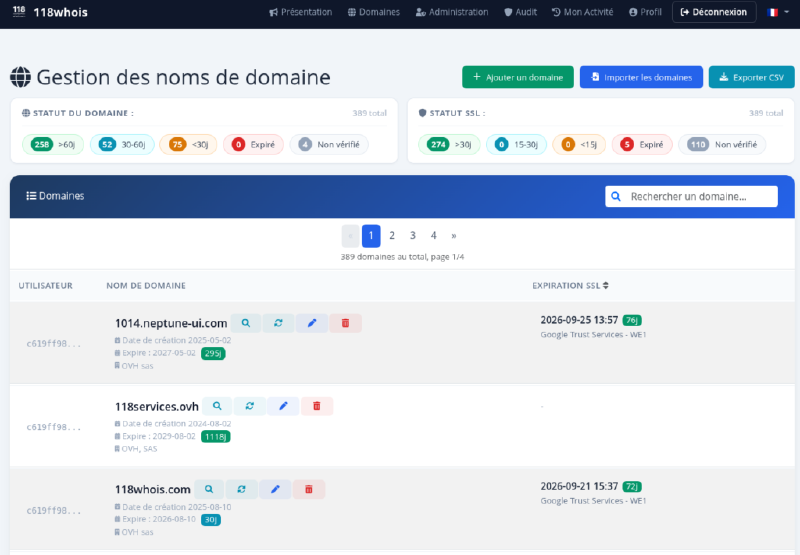Click the Utilisateur column header
The image size is (800, 555).
tap(45, 286)
